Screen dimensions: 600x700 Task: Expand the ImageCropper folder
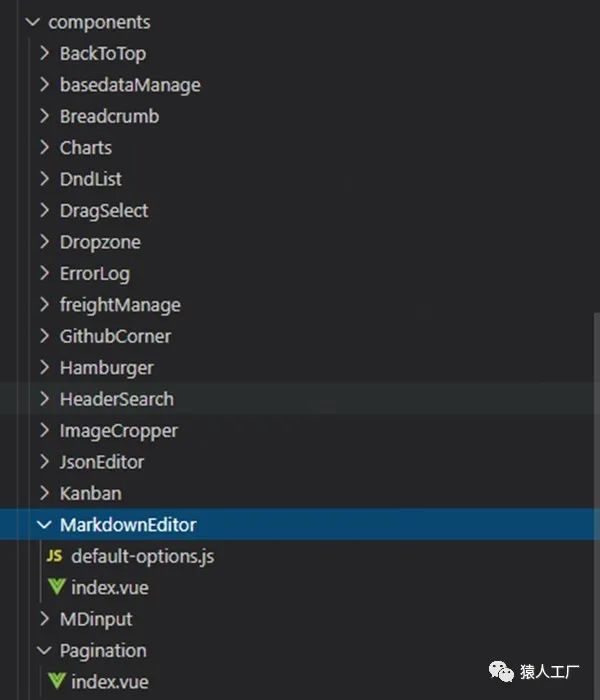pos(118,430)
